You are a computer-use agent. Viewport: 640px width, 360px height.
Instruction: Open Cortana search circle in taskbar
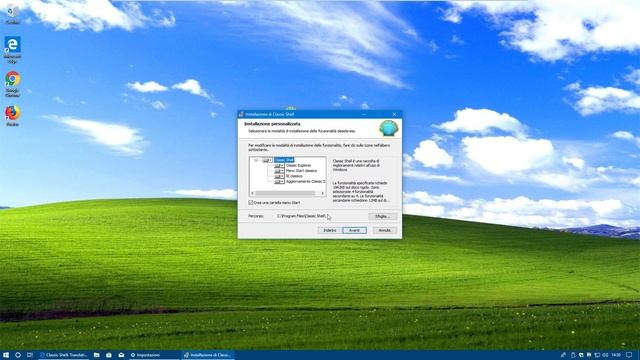[x=18, y=355]
